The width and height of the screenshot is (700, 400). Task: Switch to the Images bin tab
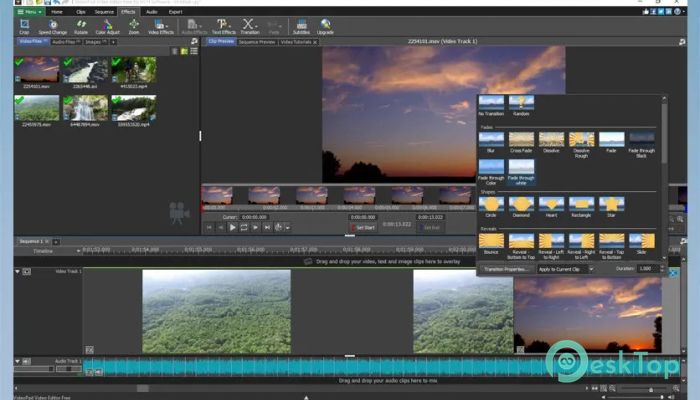click(96, 42)
